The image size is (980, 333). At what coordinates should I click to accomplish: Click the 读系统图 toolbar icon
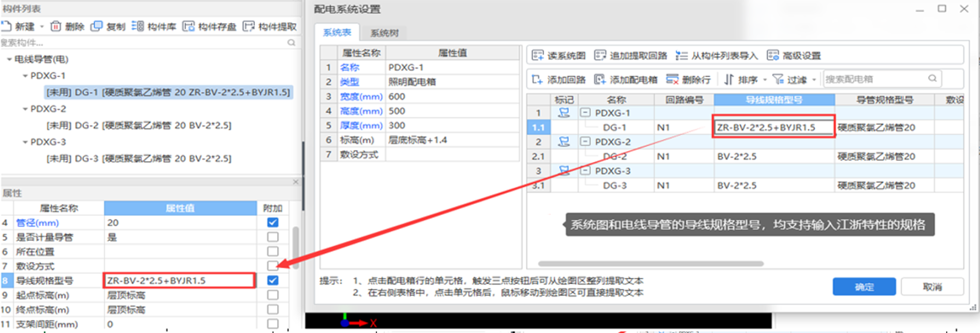click(x=538, y=55)
